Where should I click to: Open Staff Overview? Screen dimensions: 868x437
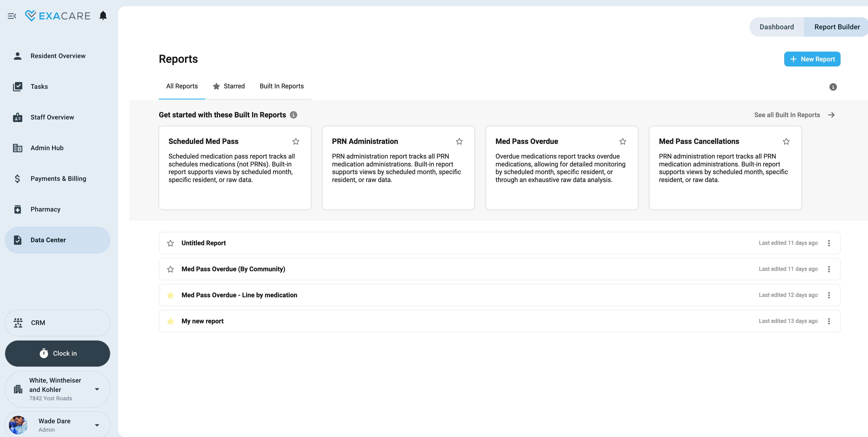pos(52,117)
